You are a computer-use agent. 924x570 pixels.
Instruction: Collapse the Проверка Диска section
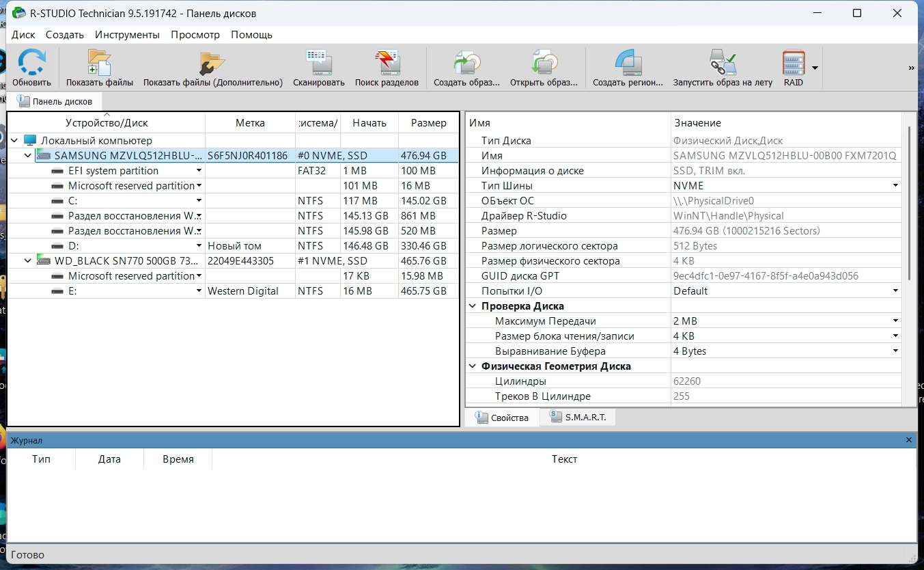473,306
